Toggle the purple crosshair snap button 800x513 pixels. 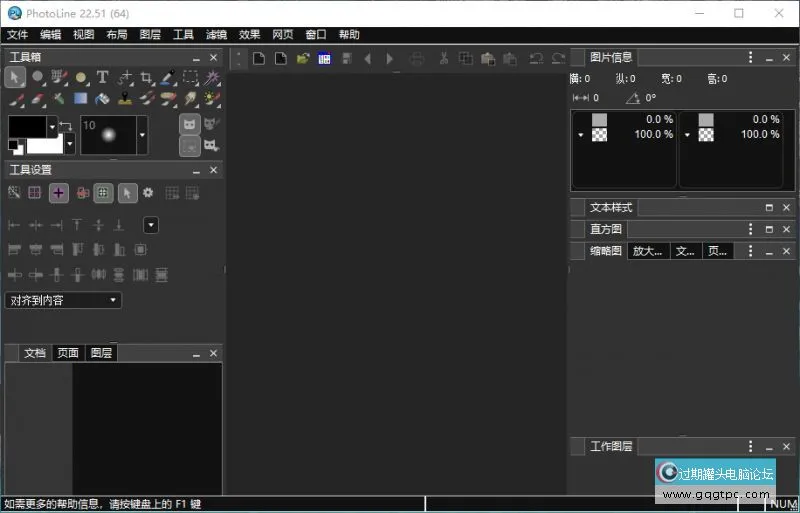point(59,193)
